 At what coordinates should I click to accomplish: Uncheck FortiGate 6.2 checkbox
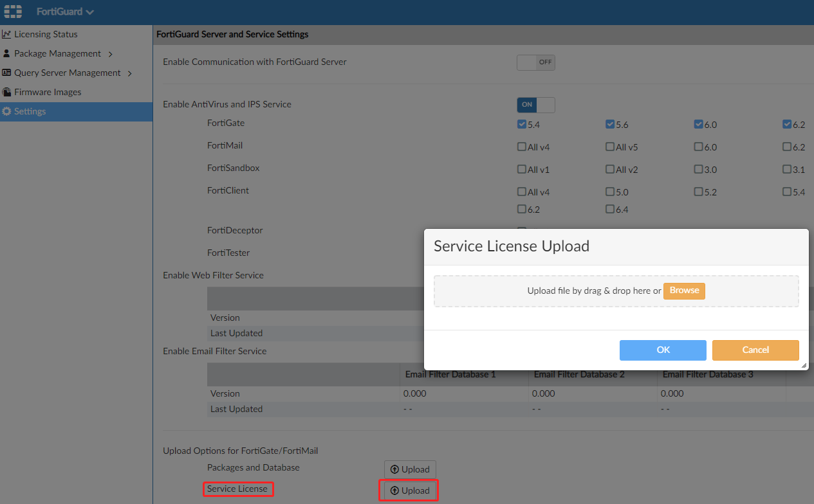pyautogui.click(x=786, y=124)
